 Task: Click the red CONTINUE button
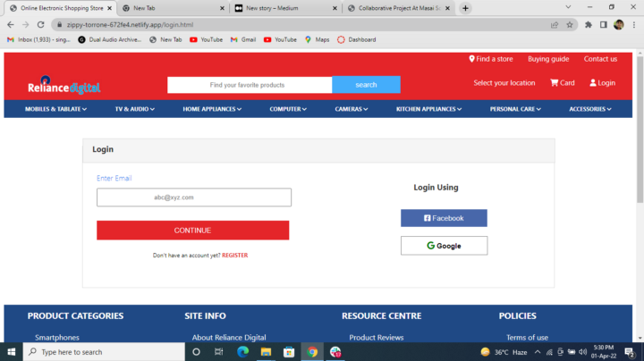point(192,231)
